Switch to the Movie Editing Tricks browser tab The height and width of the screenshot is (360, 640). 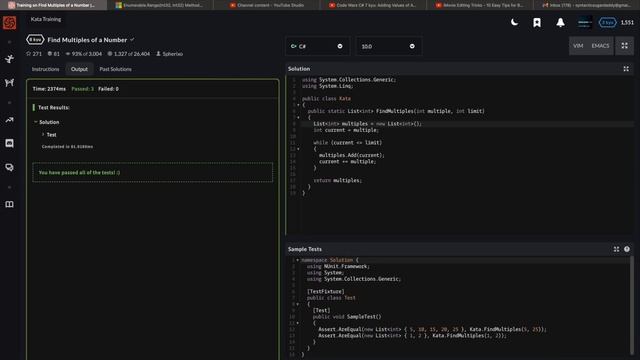[x=480, y=5]
